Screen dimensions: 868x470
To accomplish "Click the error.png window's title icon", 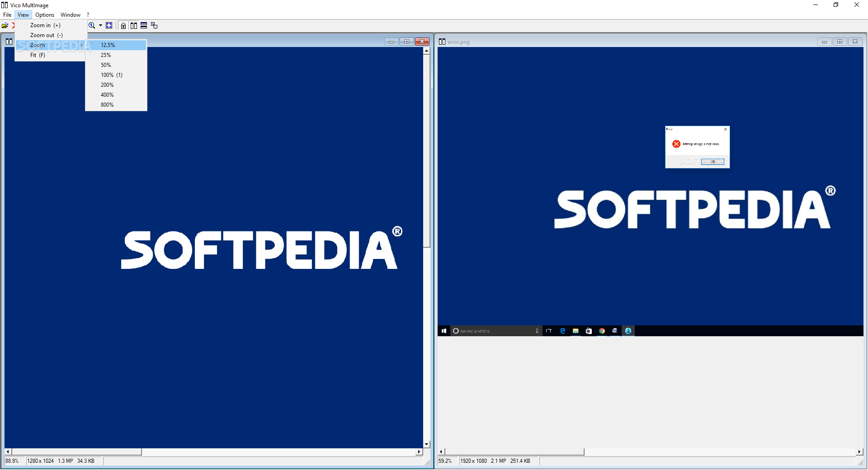I will coord(442,42).
